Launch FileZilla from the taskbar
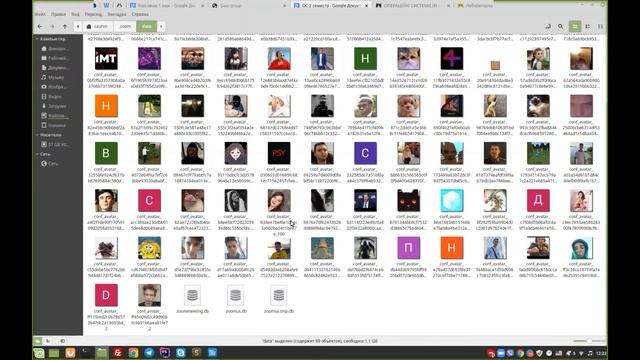This screenshot has width=640, height=360. (x=118, y=353)
